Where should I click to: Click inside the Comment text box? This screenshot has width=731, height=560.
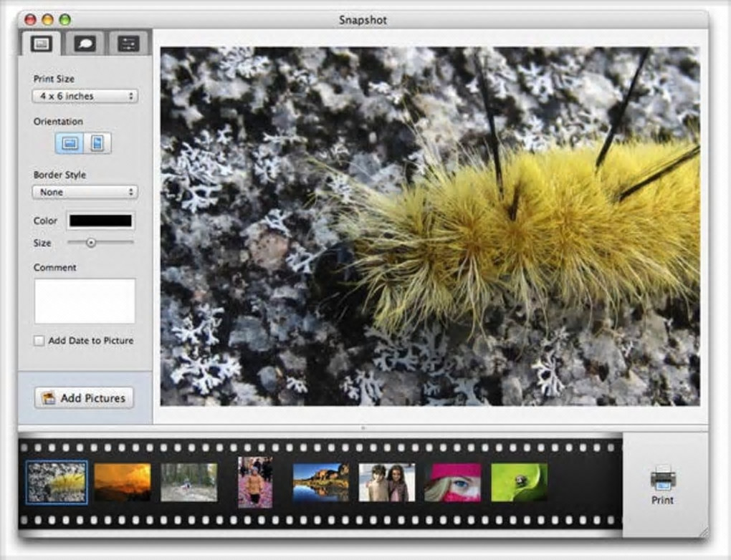(x=85, y=301)
